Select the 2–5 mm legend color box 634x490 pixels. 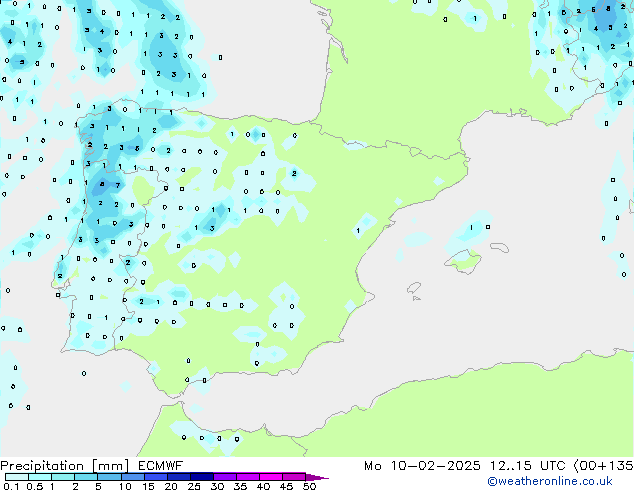pos(86,477)
